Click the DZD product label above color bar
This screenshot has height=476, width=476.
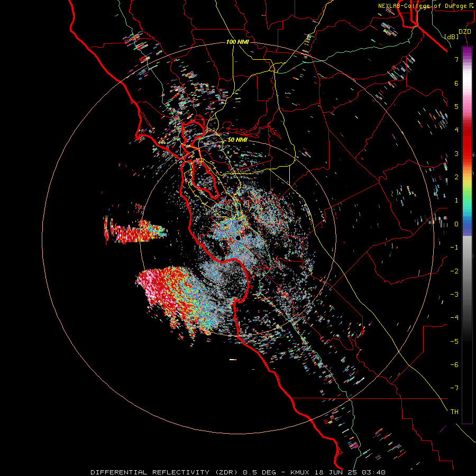click(x=465, y=32)
